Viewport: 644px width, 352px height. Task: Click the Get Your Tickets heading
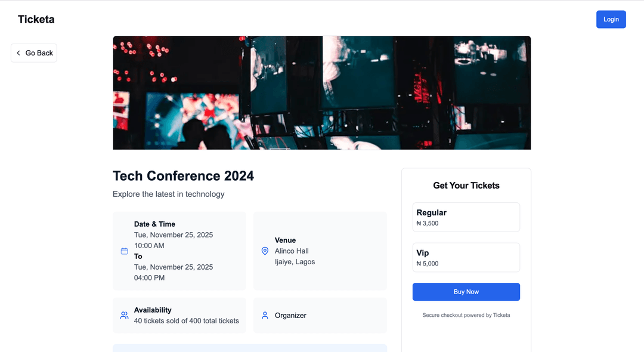coord(466,185)
